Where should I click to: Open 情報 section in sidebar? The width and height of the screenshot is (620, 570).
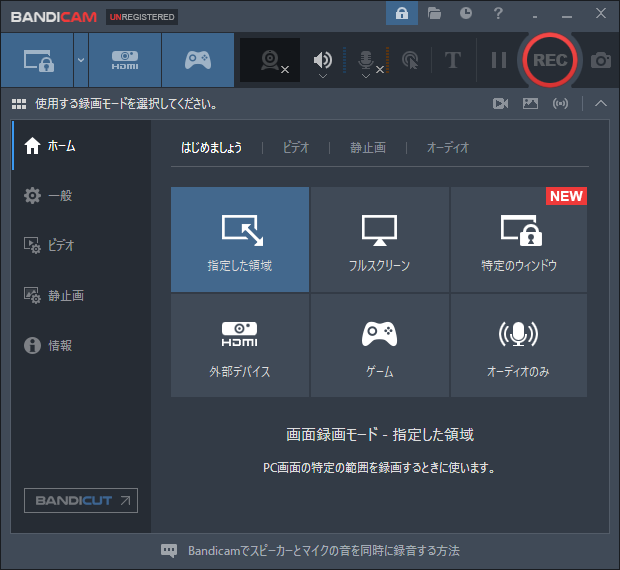81,345
